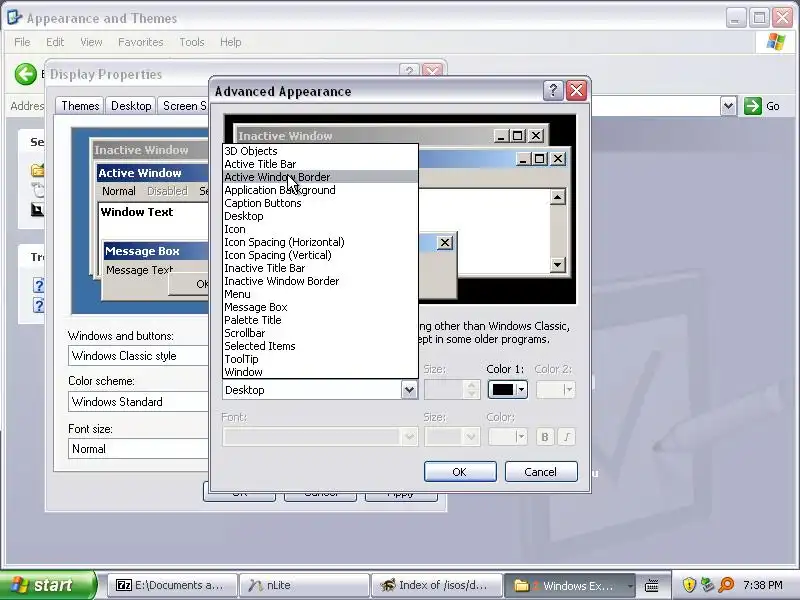Choose 'Window' at bottom of list
The height and width of the screenshot is (600, 800).
[x=320, y=372]
